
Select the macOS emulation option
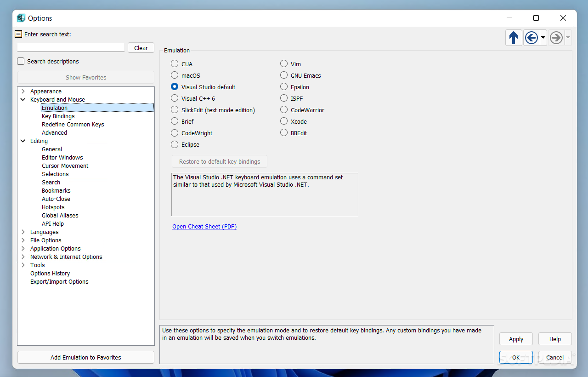tap(175, 75)
